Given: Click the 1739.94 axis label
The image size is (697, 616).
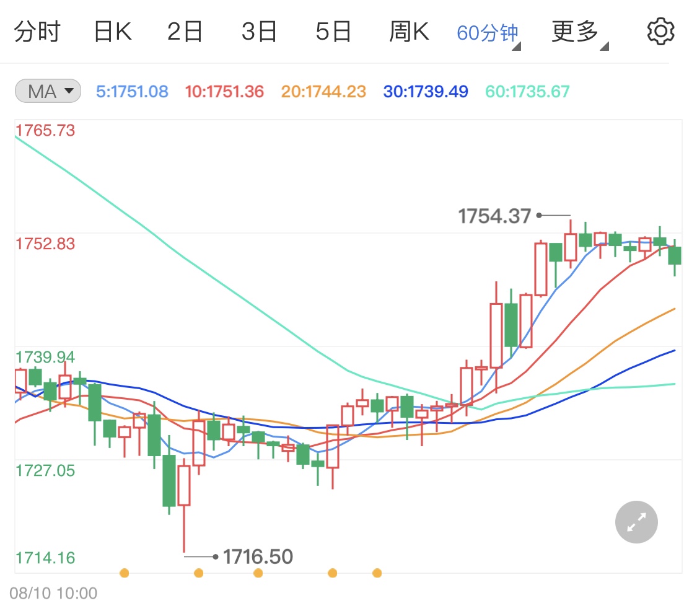Looking at the screenshot, I should (45, 357).
